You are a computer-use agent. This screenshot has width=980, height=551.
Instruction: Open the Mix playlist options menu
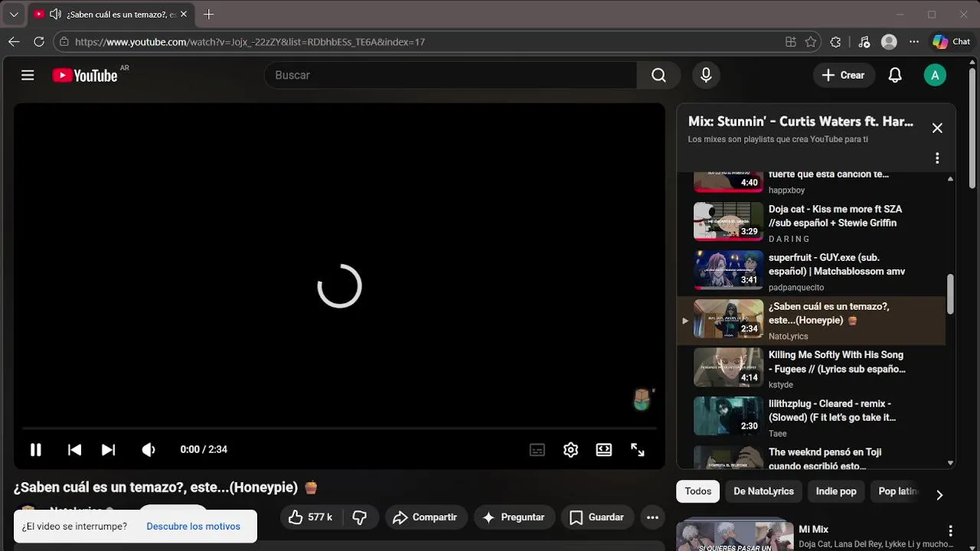pyautogui.click(x=937, y=158)
